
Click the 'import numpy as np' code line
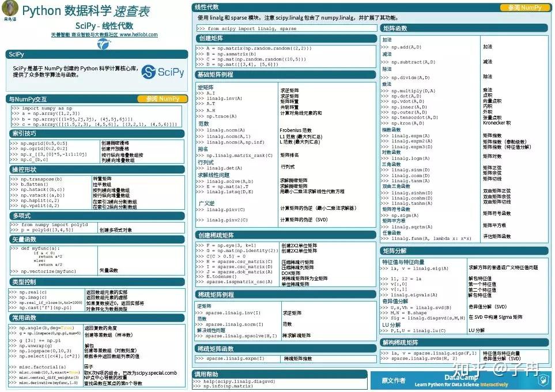[x=41, y=108]
